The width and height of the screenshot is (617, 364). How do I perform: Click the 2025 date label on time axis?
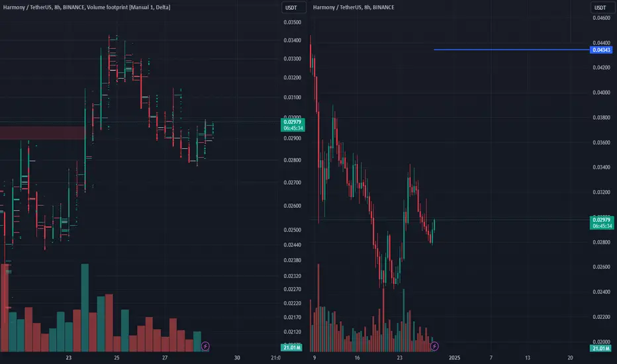pyautogui.click(x=455, y=357)
